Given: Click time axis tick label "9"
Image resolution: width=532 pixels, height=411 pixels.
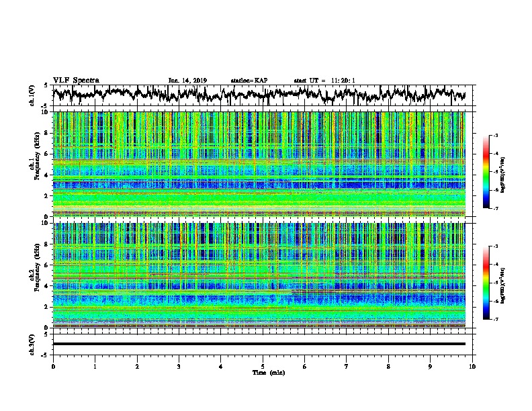Looking at the screenshot, I should [430, 367].
